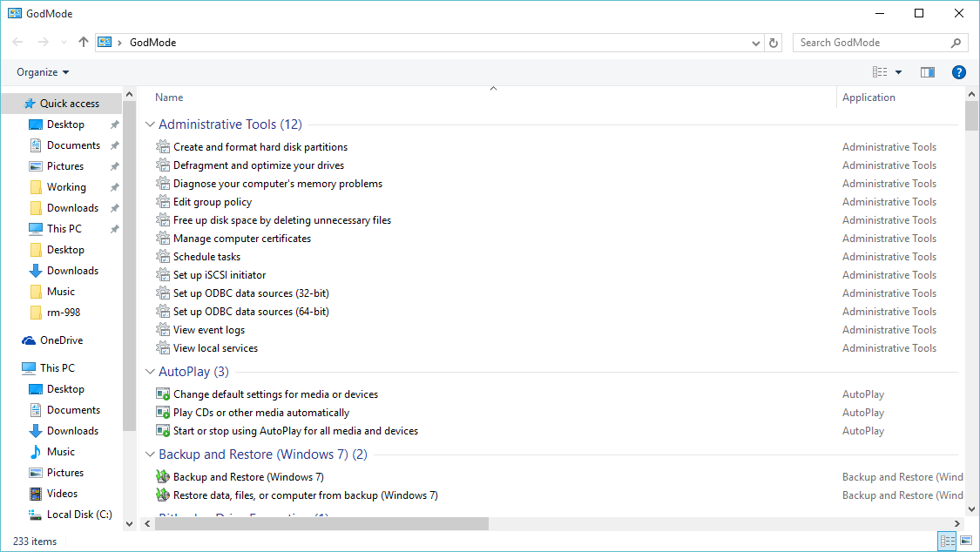This screenshot has width=980, height=552.
Task: Switch to details view in status bar
Action: (947, 542)
